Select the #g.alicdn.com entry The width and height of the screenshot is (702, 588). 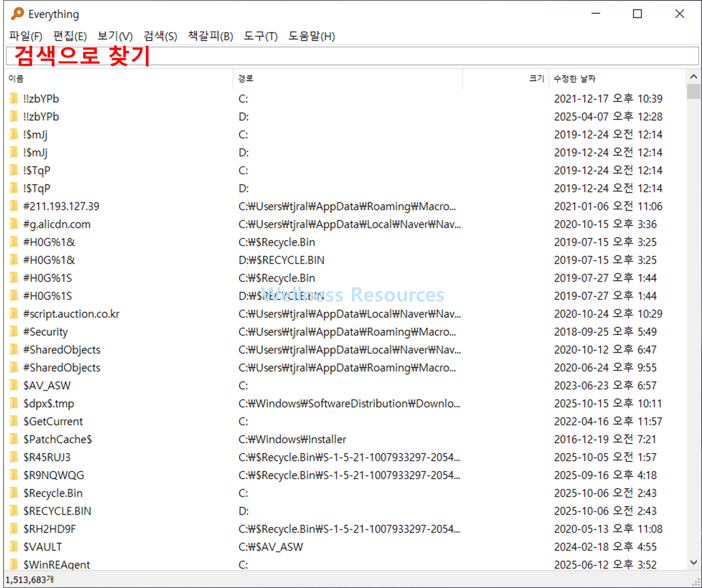(56, 224)
